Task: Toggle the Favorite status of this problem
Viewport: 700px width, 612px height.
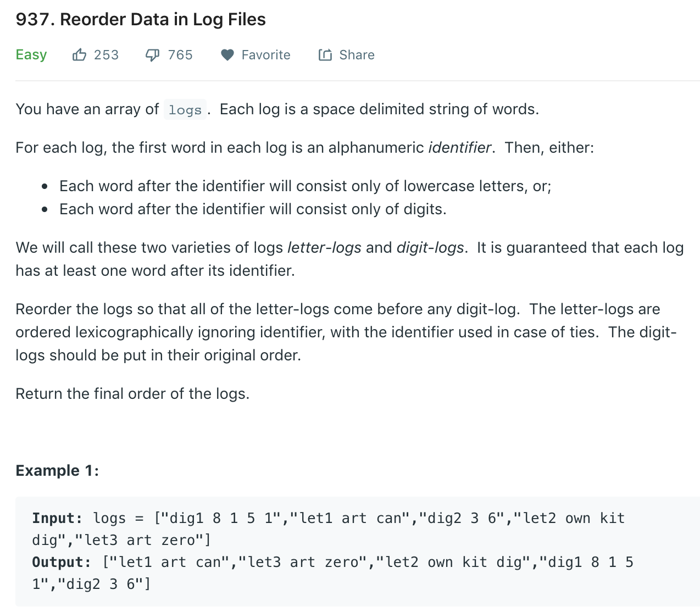Action: pos(255,54)
